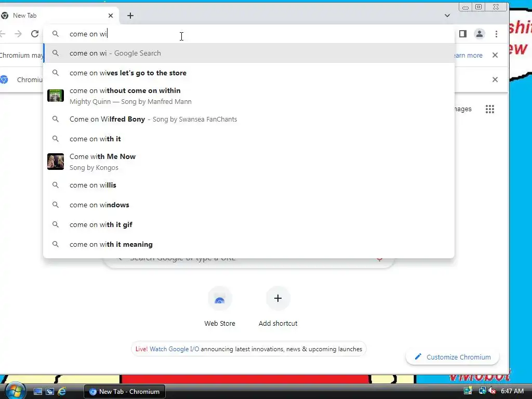Click the Customize Chromium button

453,357
